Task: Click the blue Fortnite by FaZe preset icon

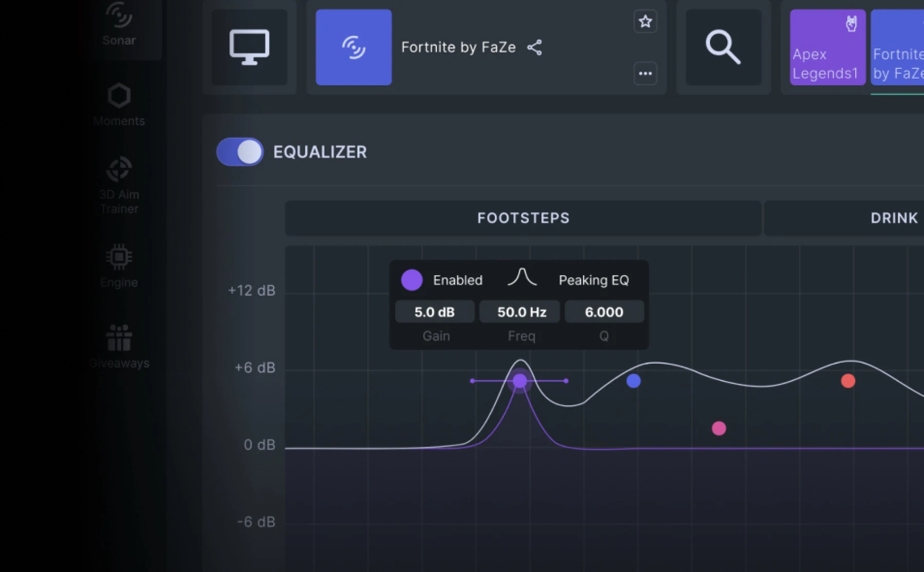Action: click(x=354, y=47)
